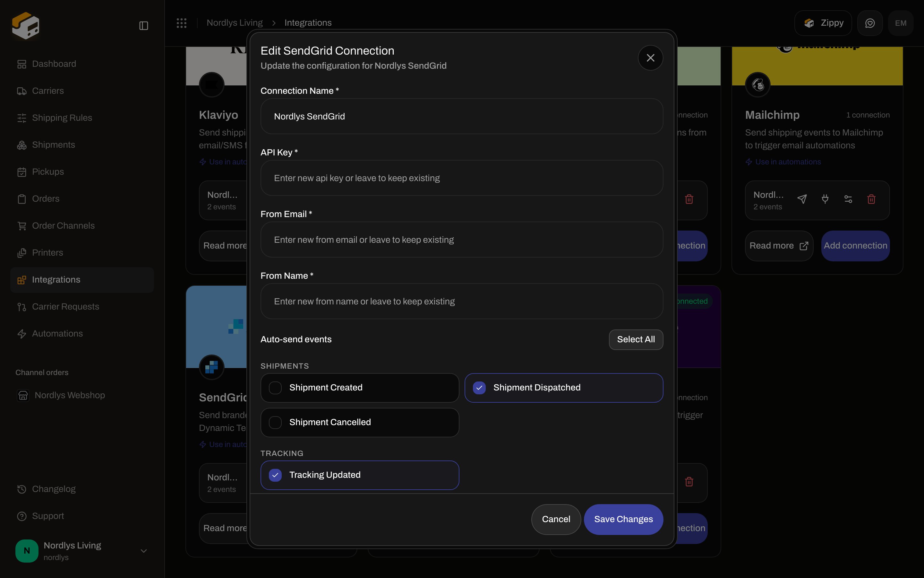Click Mailchimp Add connection button
Image resolution: width=924 pixels, height=578 pixels.
pyautogui.click(x=855, y=246)
